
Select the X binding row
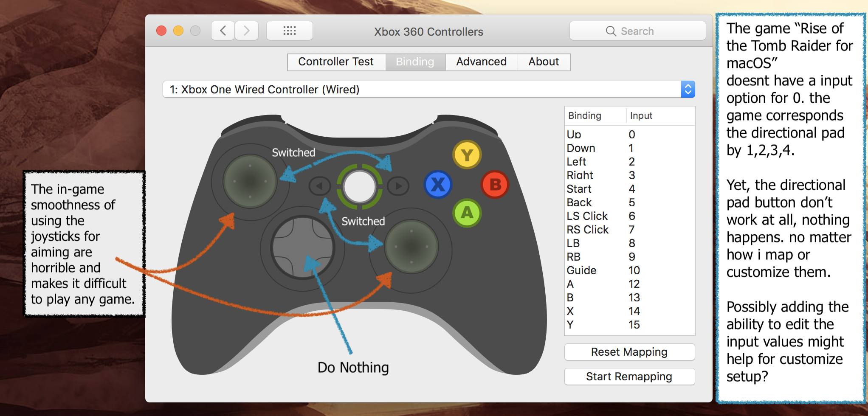(629, 311)
